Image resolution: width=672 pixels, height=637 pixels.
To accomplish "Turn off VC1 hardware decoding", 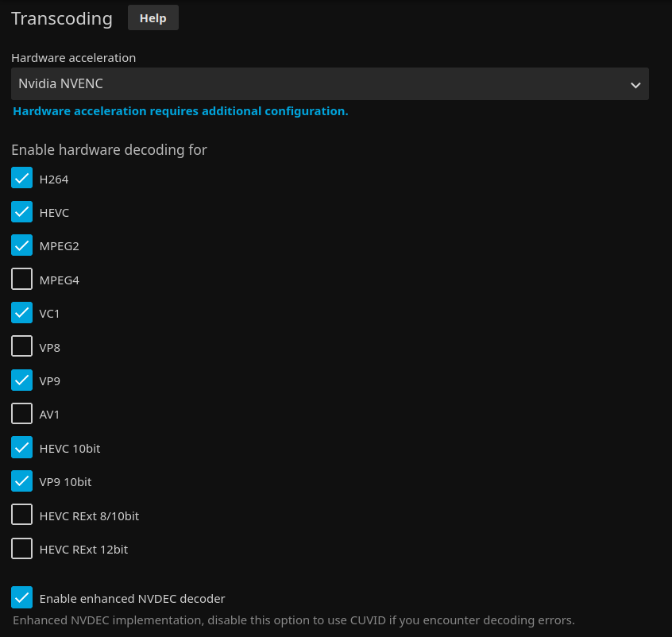I will pyautogui.click(x=22, y=313).
